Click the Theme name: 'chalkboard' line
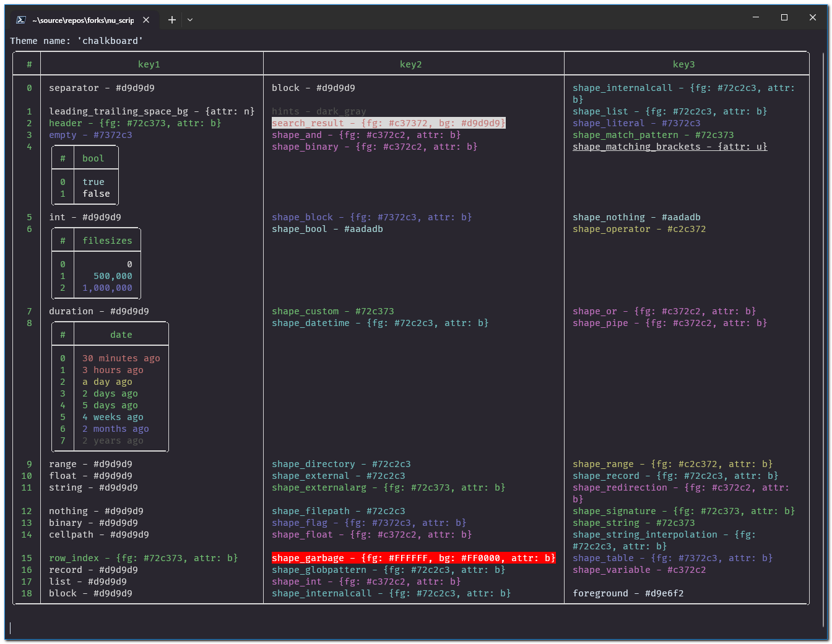 coord(77,41)
